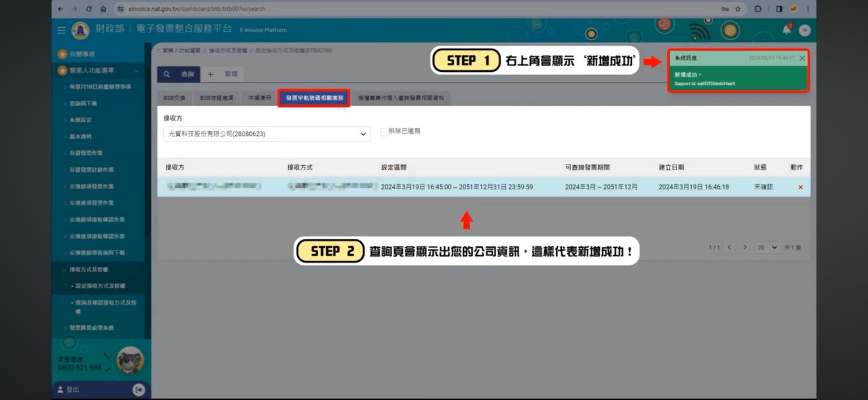Click the 營業人功能選單 star icon
This screenshot has width=868, height=400.
click(63, 71)
